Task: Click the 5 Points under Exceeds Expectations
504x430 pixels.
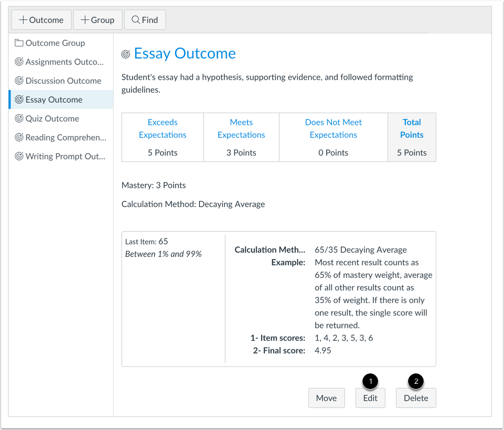Action: (163, 153)
